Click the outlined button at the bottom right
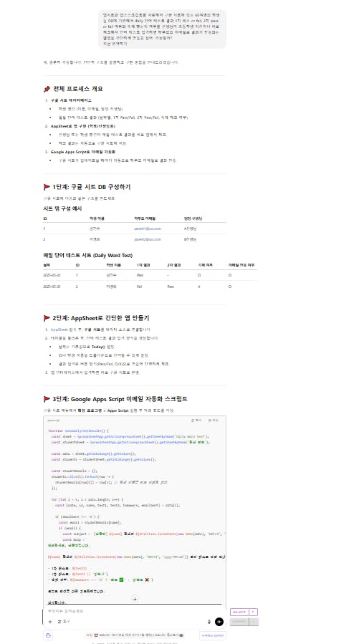This screenshot has width=364, height=644. tap(212, 635)
